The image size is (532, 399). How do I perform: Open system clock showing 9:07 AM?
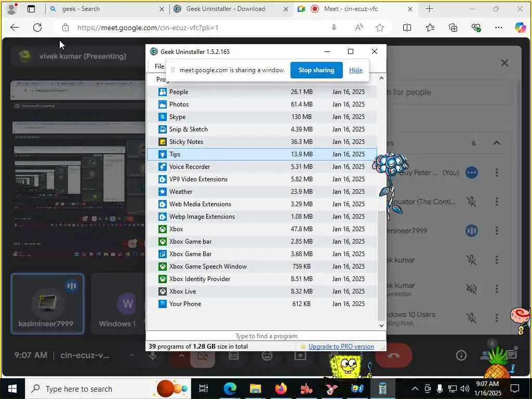tap(487, 389)
